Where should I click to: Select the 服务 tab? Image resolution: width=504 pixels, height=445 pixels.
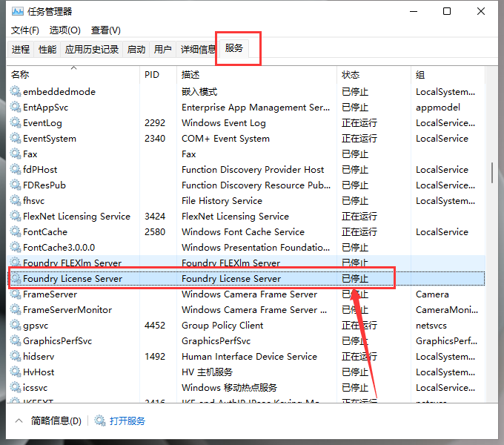[x=234, y=48]
